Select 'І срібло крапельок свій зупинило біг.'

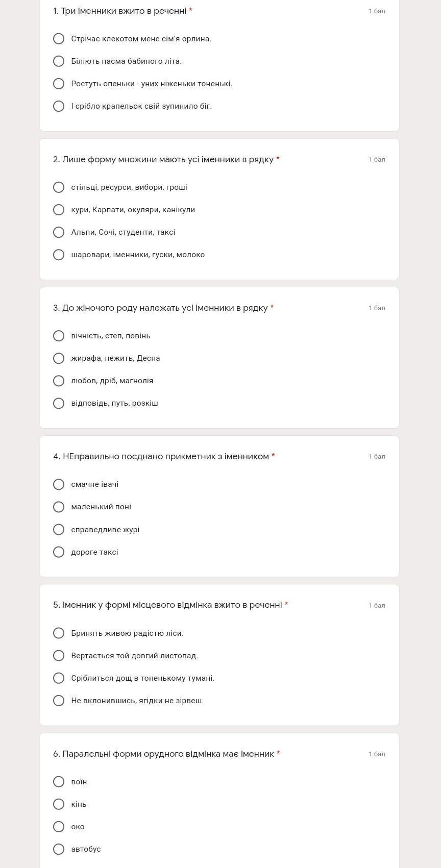pyautogui.click(x=59, y=106)
